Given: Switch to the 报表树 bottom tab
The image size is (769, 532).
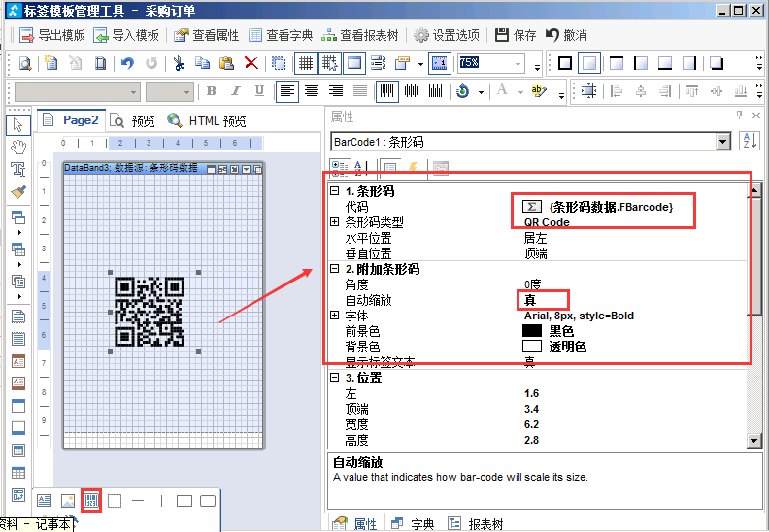Looking at the screenshot, I should coord(475,523).
